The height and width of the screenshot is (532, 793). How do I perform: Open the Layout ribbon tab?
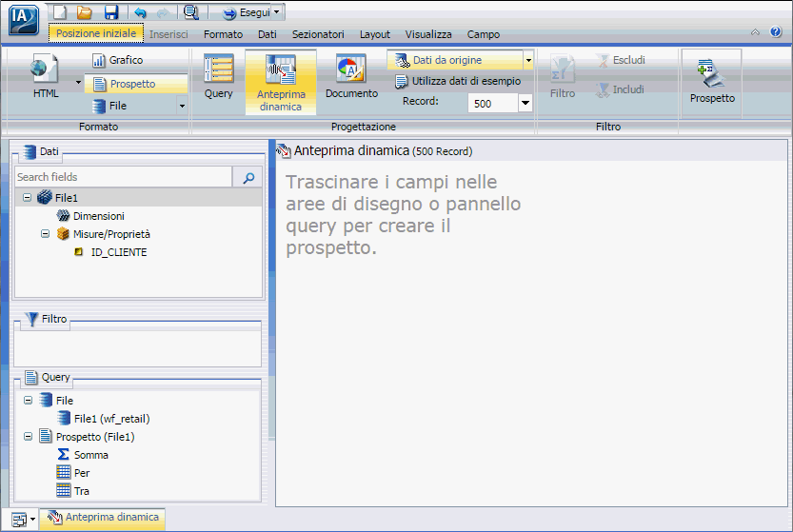[375, 34]
